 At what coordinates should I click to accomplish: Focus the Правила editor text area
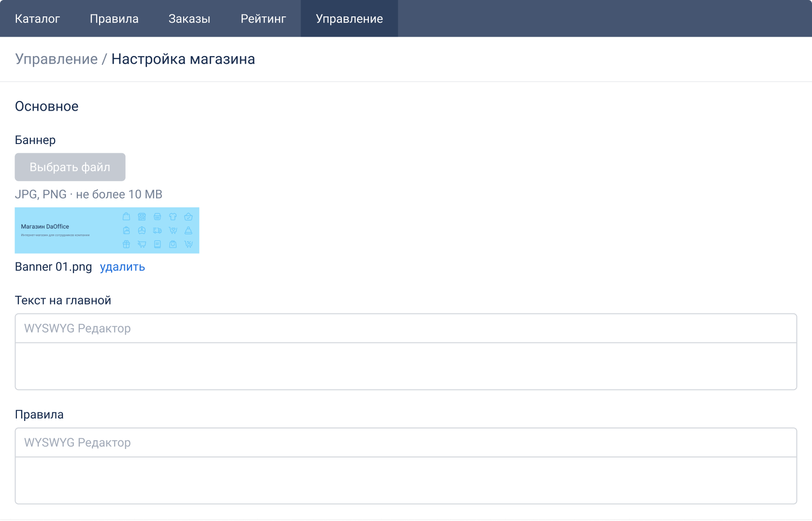[406, 480]
